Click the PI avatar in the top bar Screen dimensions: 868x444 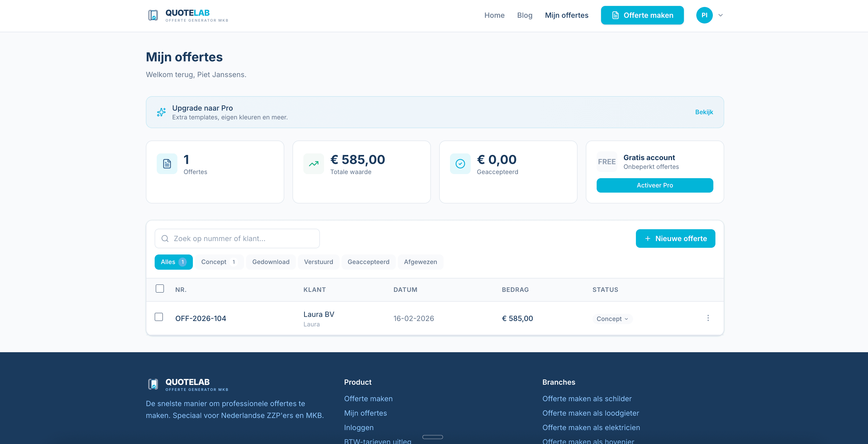(x=704, y=15)
